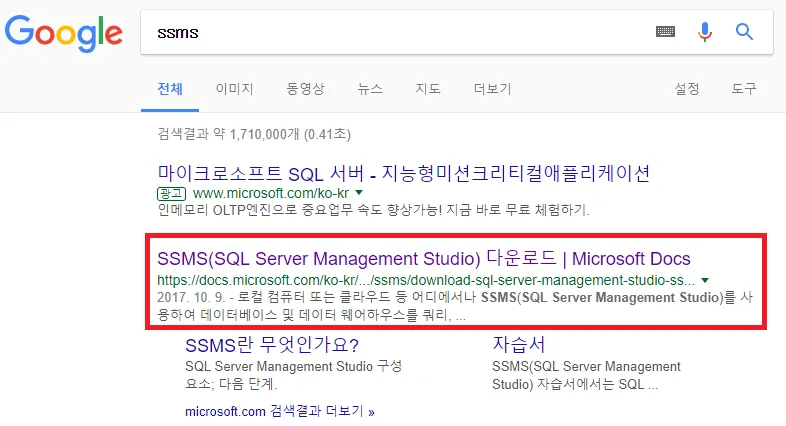Viewport: 786px width, 426px height.
Task: Open 도구 search tools
Action: 744,89
